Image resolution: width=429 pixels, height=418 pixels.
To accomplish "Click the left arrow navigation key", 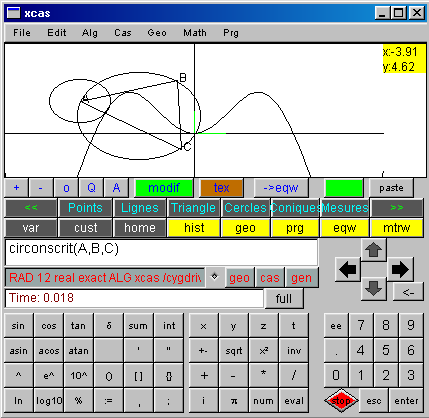I will point(348,269).
